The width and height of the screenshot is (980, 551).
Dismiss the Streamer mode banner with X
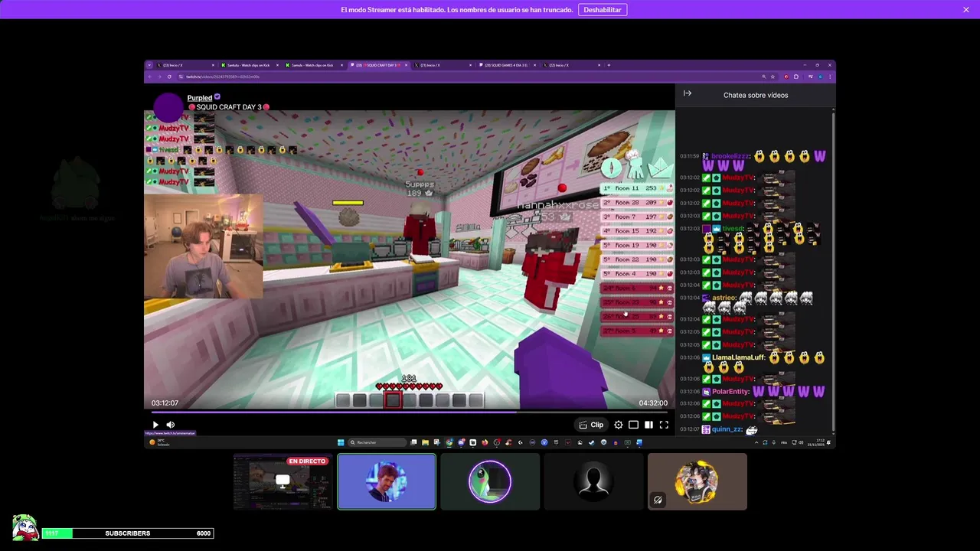pyautogui.click(x=966, y=10)
